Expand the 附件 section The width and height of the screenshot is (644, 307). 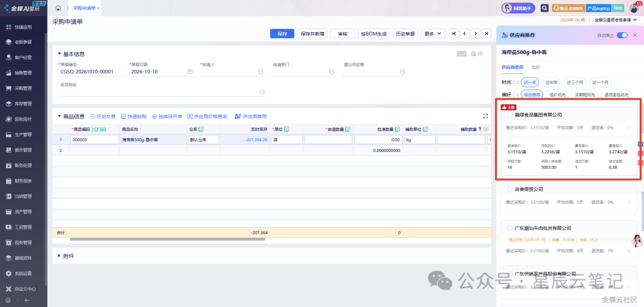[x=59, y=256]
